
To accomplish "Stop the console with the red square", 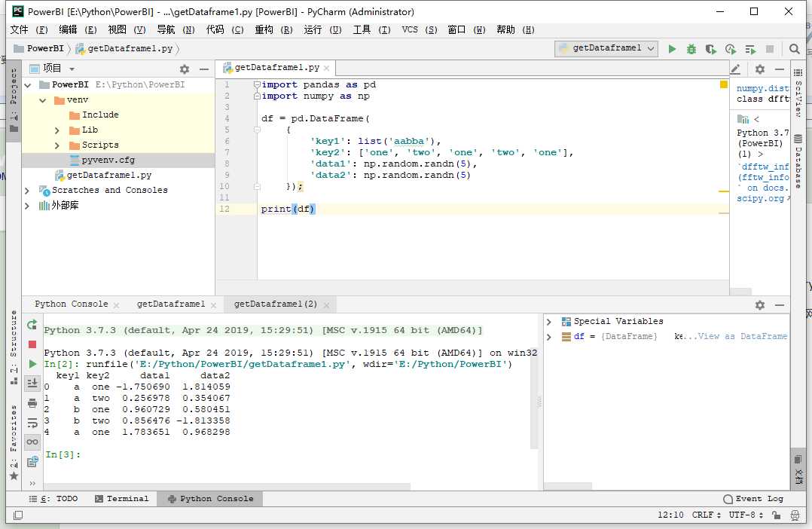I will [32, 344].
